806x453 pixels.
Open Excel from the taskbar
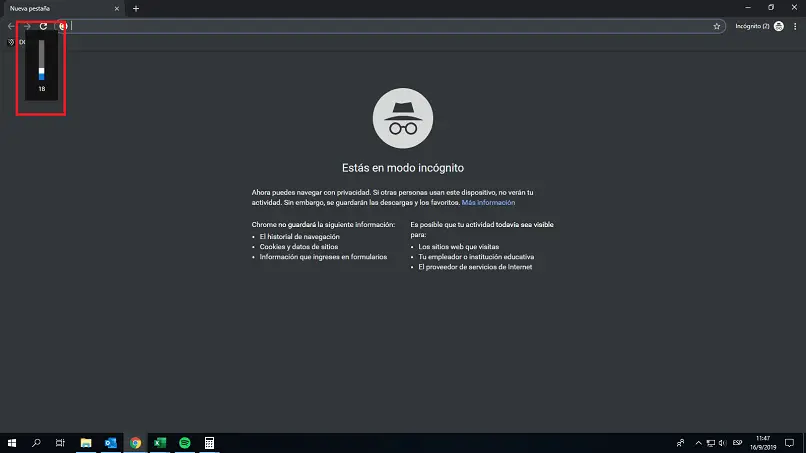coord(160,443)
